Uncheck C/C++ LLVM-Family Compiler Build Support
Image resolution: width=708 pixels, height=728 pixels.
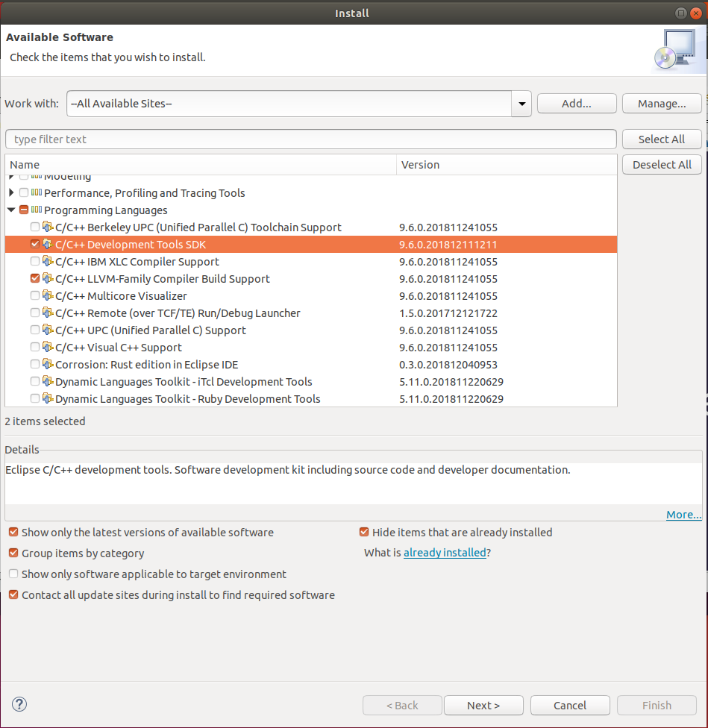[35, 278]
